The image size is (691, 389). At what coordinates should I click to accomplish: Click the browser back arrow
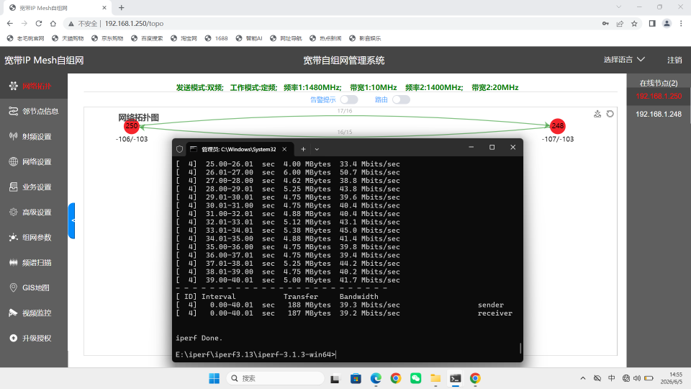10,23
